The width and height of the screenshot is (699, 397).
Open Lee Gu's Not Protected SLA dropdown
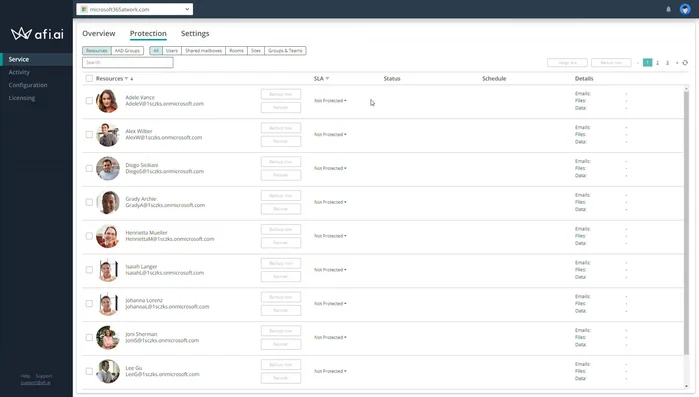tap(330, 372)
